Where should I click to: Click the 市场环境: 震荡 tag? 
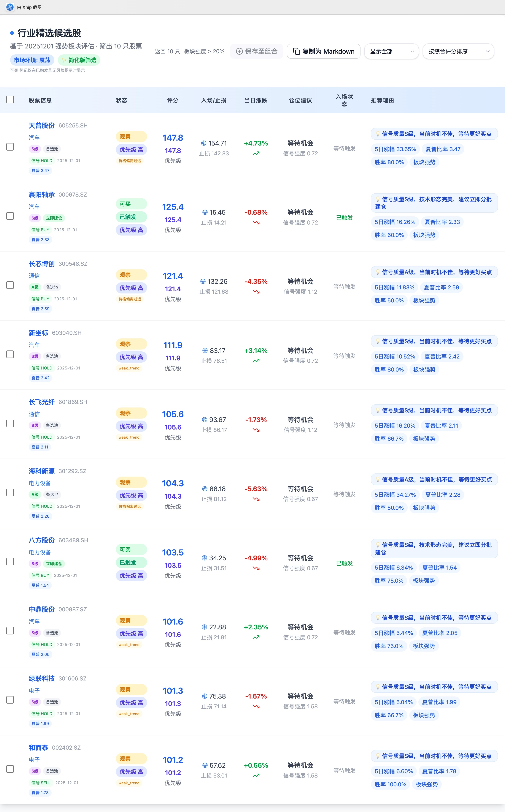coord(32,60)
